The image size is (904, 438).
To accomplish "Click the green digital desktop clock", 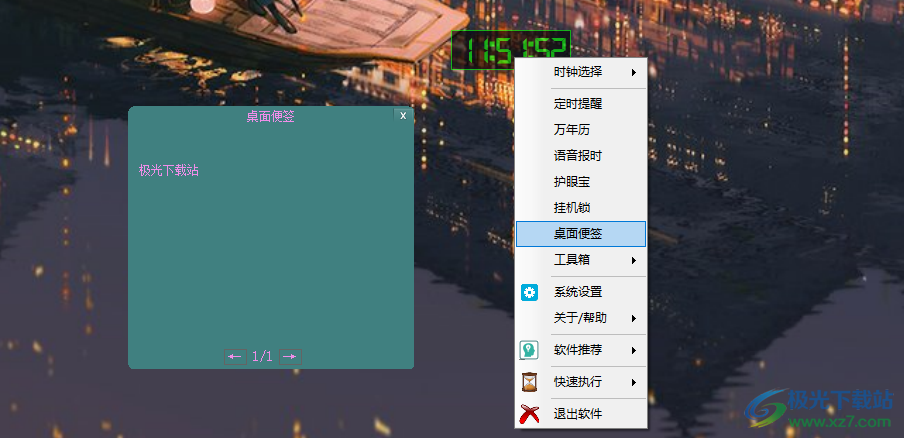I will coord(511,50).
